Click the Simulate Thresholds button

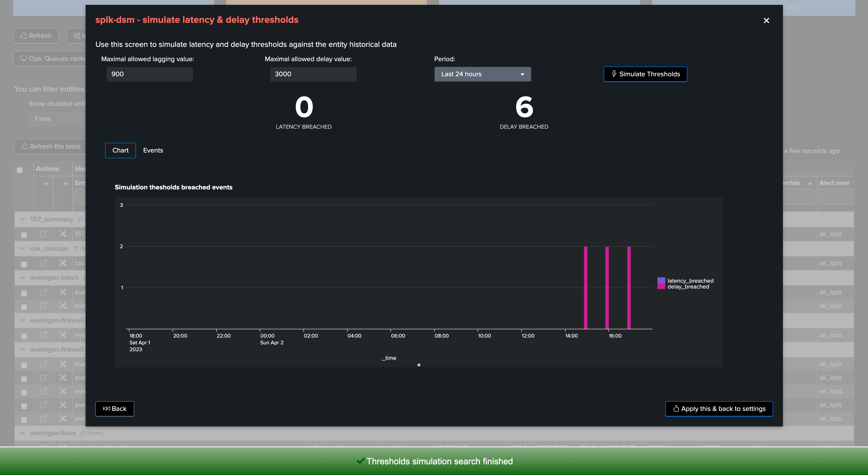tap(645, 74)
